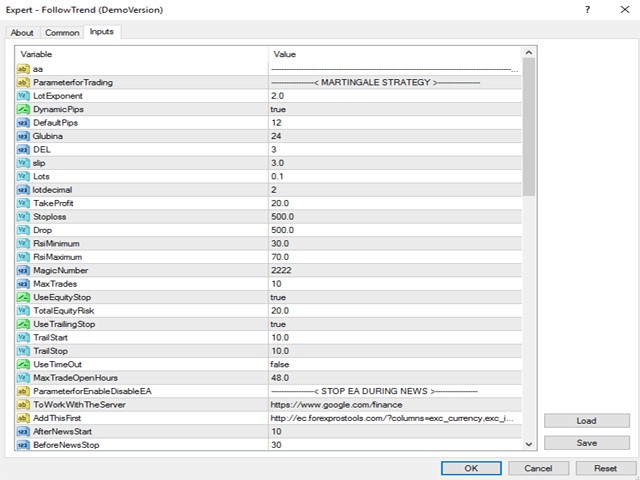This screenshot has height=480, width=640.
Task: Click the boolean icon for UseEquityStop
Action: [x=23, y=298]
